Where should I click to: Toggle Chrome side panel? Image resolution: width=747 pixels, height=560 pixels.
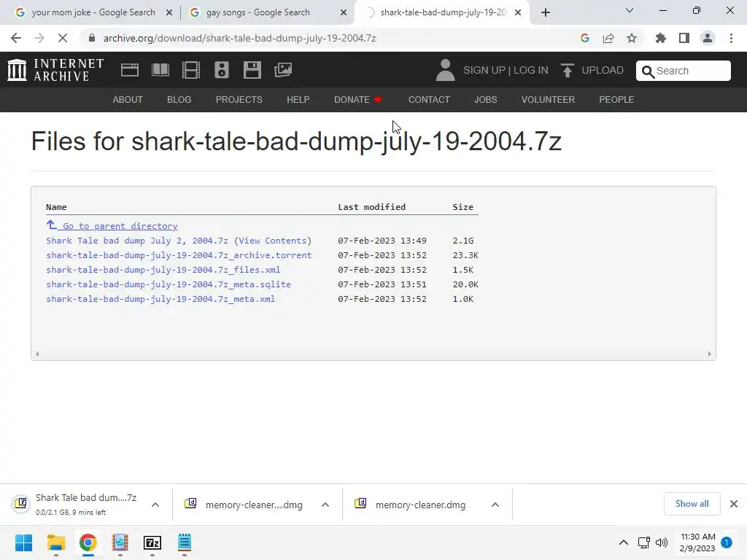684,38
